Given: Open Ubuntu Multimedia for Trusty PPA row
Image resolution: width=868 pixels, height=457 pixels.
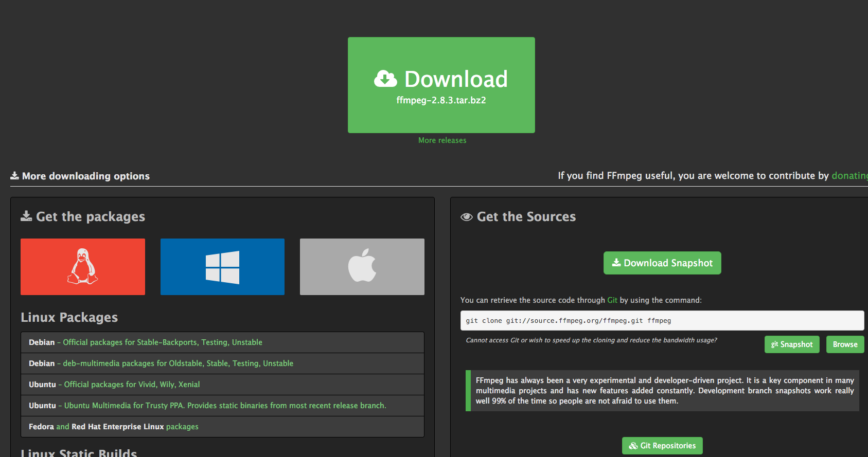Looking at the screenshot, I should [222, 406].
